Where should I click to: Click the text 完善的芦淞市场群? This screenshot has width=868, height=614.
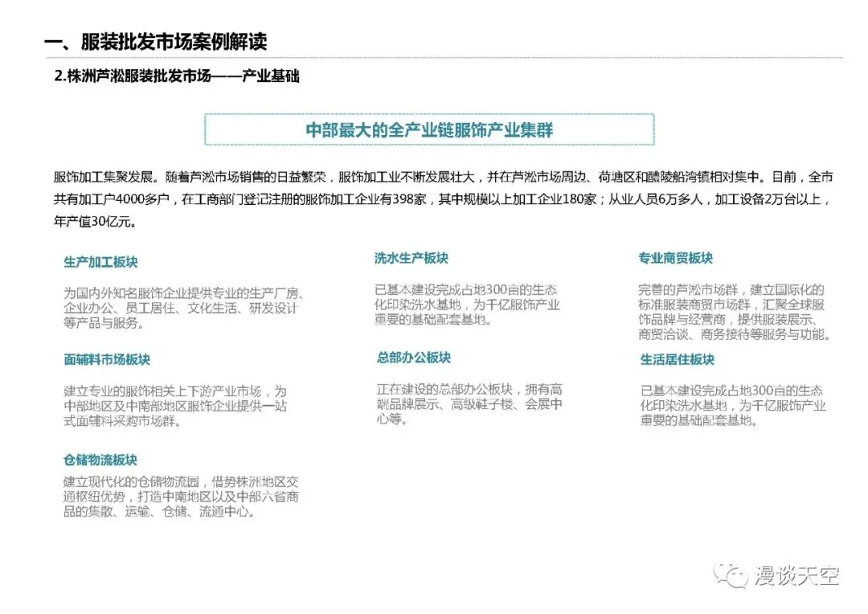688,289
